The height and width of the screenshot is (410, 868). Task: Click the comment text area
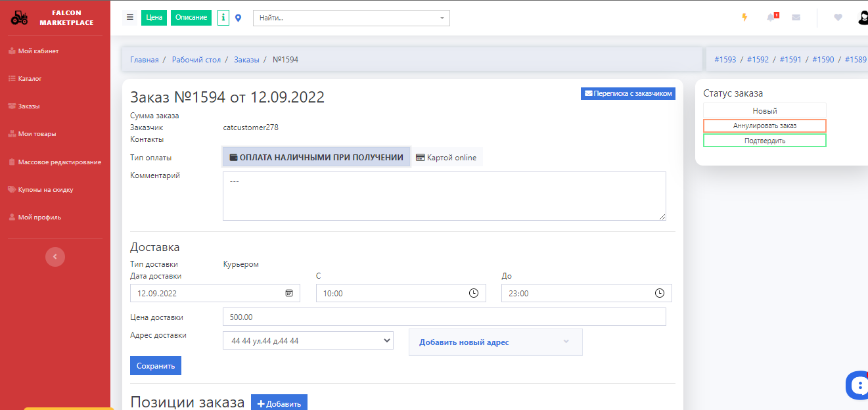coord(444,196)
